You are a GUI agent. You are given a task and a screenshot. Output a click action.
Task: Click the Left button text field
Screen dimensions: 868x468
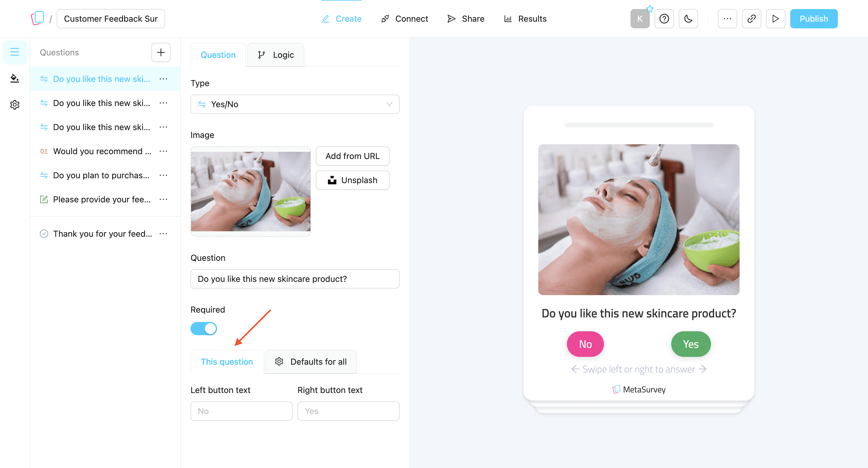241,411
